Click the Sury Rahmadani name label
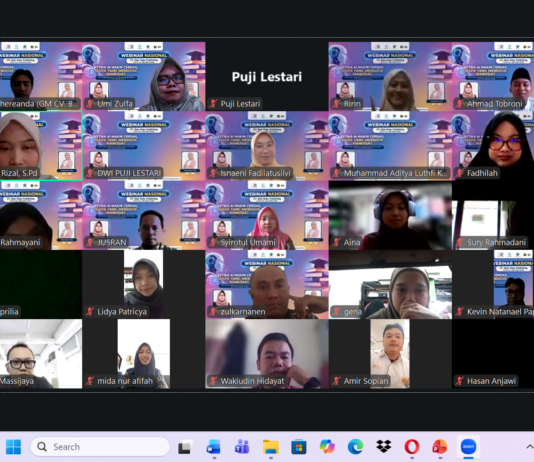This screenshot has height=462, width=534. 496,242
